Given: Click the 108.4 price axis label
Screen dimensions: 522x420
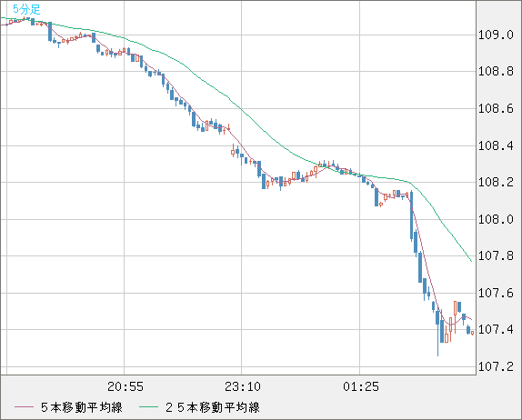Looking at the screenshot, I should point(496,145).
